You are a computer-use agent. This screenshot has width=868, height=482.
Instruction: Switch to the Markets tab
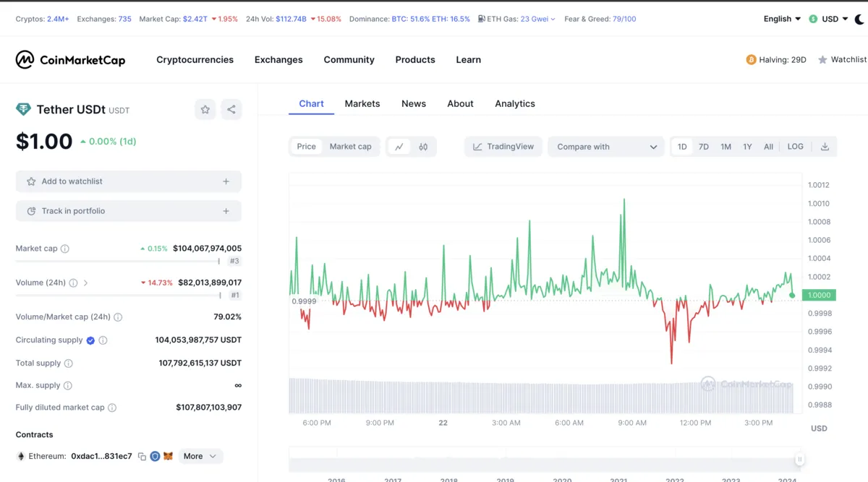362,104
